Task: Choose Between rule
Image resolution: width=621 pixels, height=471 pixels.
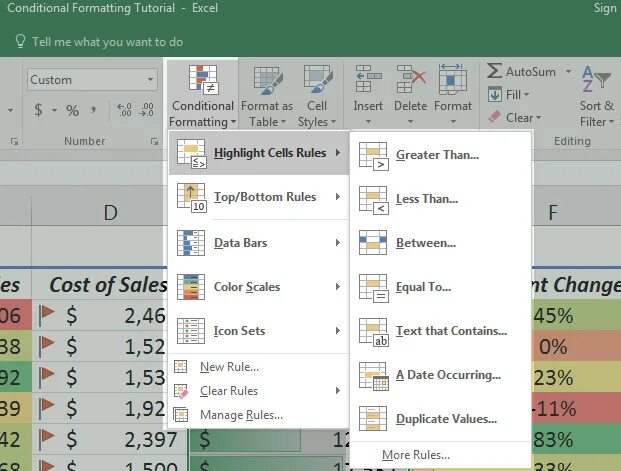Action: pos(440,243)
